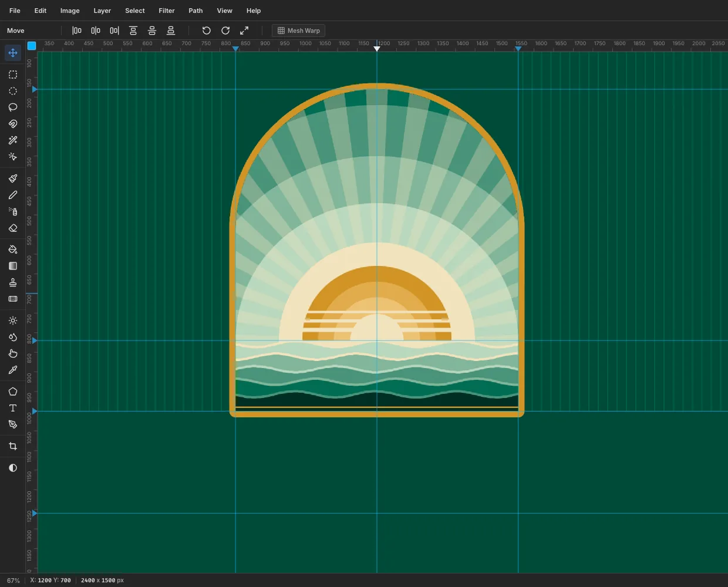This screenshot has width=728, height=587.
Task: Rotate counterclockwise using options bar icon
Action: point(207,31)
